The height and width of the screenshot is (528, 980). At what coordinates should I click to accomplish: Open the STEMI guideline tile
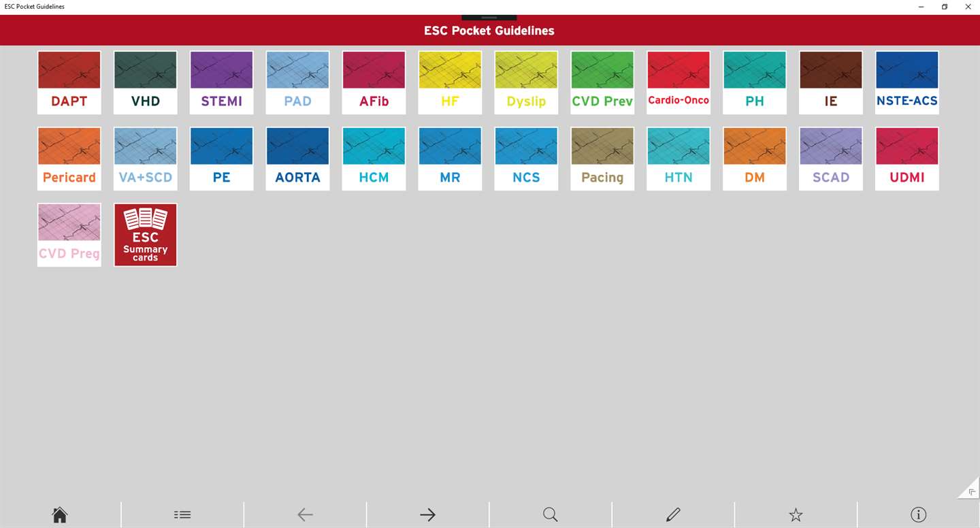click(x=222, y=83)
